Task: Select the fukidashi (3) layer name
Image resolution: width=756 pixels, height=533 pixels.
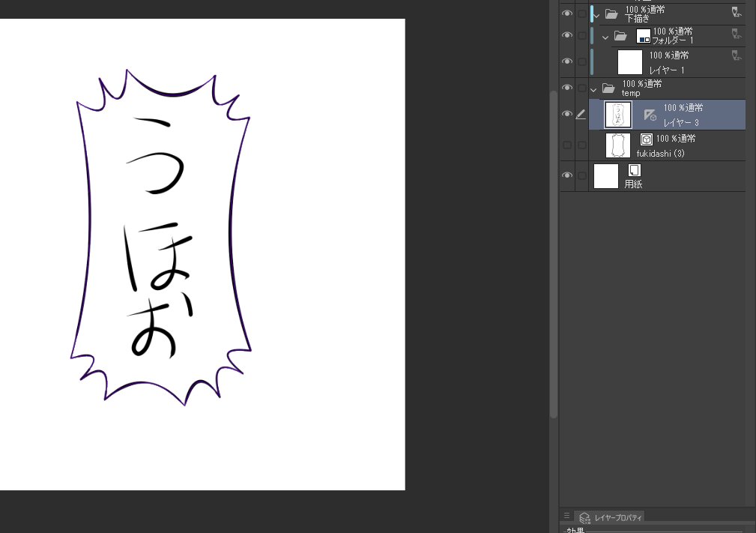Action: point(661,154)
